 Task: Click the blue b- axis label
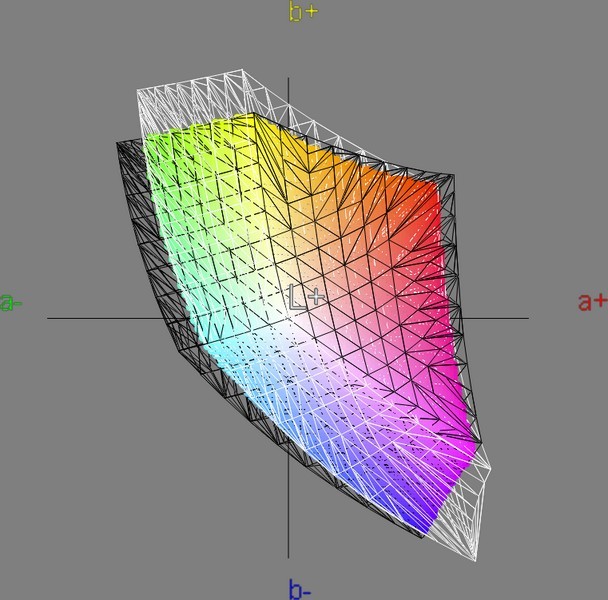click(x=299, y=589)
